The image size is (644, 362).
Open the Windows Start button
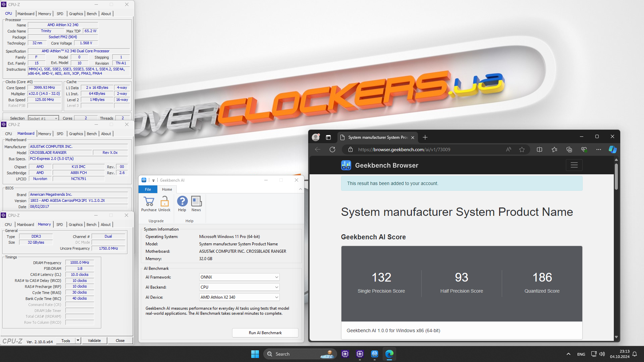(x=255, y=354)
